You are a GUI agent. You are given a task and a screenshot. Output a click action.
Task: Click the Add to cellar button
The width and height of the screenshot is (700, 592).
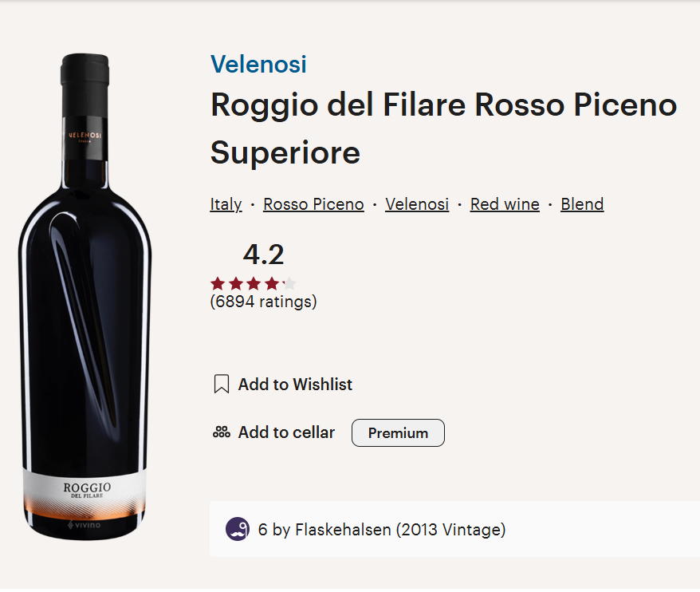(x=273, y=432)
